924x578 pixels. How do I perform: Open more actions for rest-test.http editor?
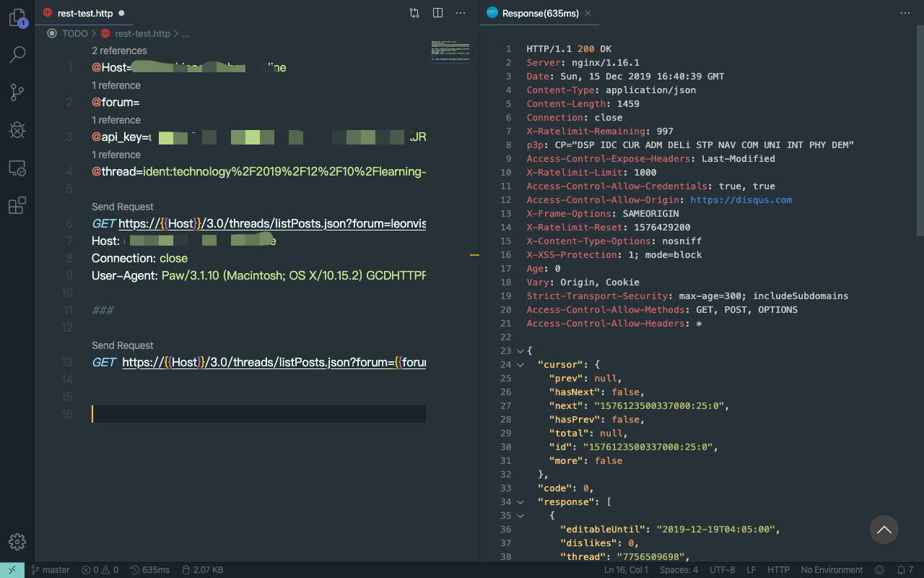(x=461, y=13)
